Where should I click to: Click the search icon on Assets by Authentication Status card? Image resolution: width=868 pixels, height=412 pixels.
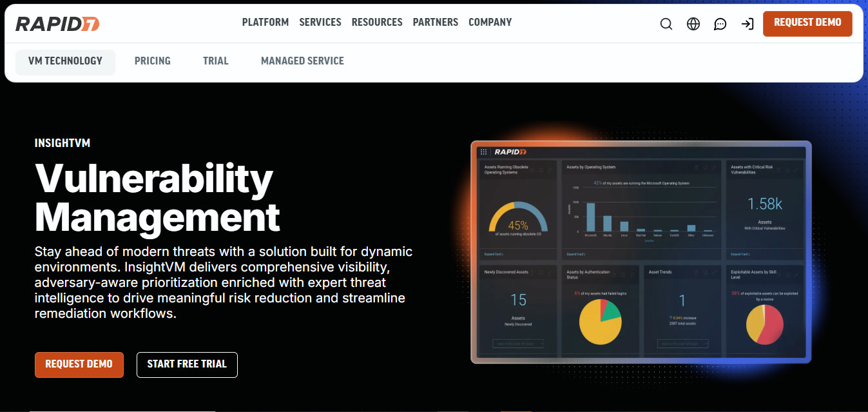(624, 275)
